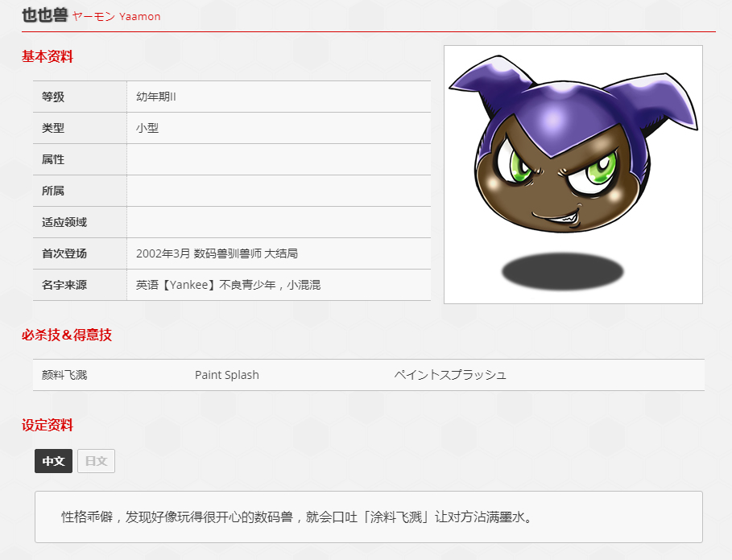Select the 名字来源 row label
The image size is (732, 560).
tap(64, 285)
